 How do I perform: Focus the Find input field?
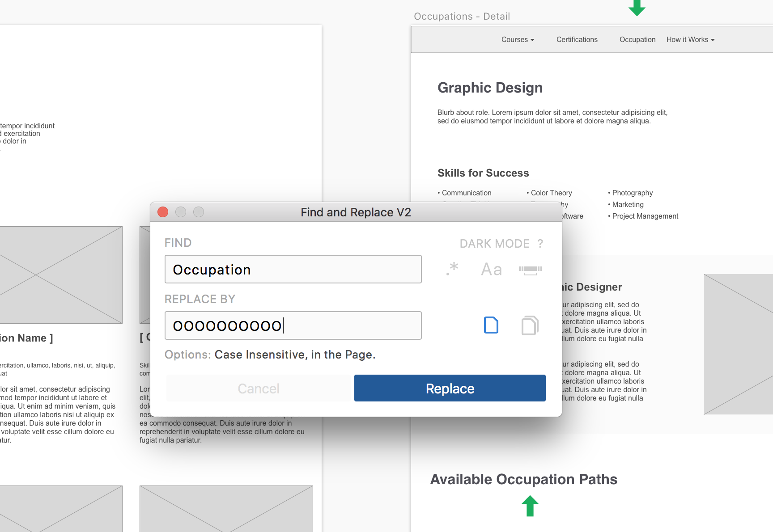pos(293,269)
